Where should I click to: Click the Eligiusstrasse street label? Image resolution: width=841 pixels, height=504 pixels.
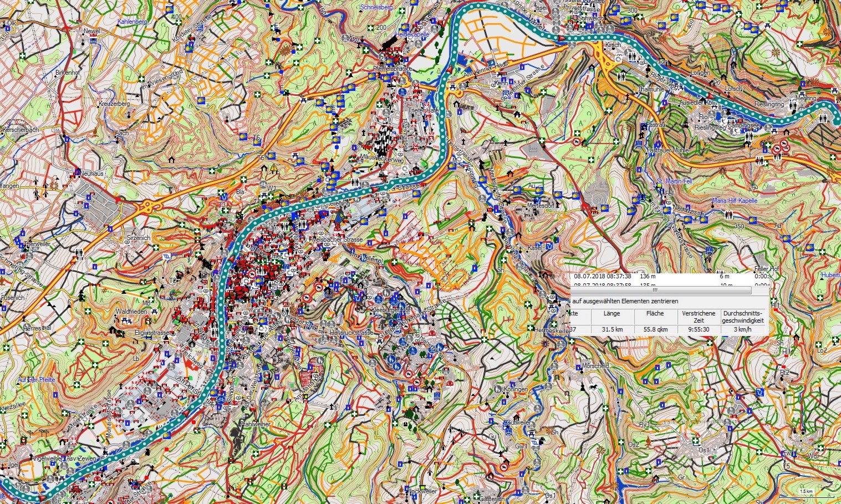tap(152, 333)
